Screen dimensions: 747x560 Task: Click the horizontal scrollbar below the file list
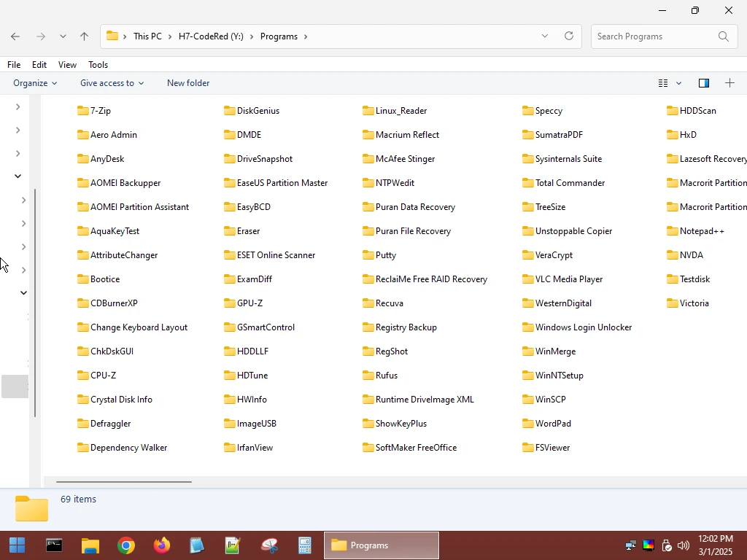pyautogui.click(x=124, y=482)
